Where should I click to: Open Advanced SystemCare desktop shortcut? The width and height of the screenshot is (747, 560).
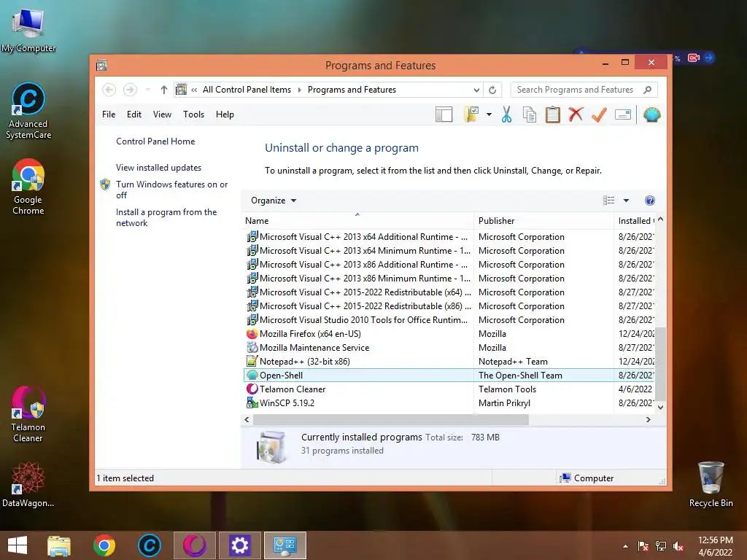pos(28,111)
